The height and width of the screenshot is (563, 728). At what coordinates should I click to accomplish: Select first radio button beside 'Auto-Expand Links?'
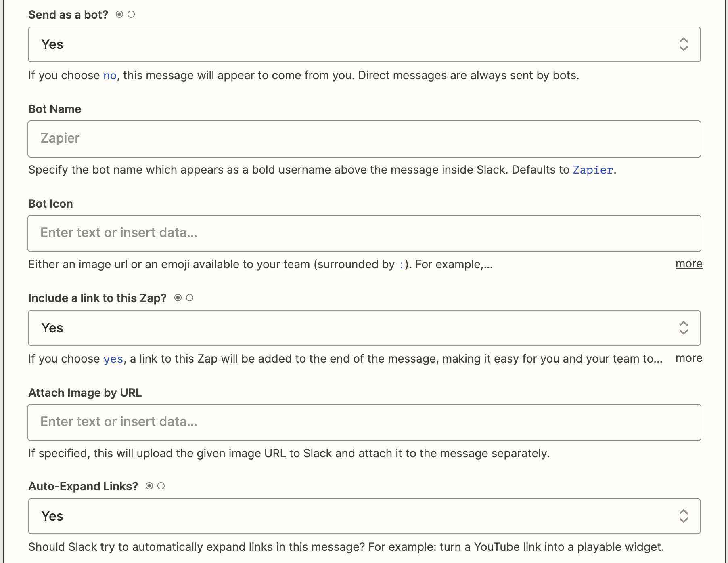tap(149, 486)
